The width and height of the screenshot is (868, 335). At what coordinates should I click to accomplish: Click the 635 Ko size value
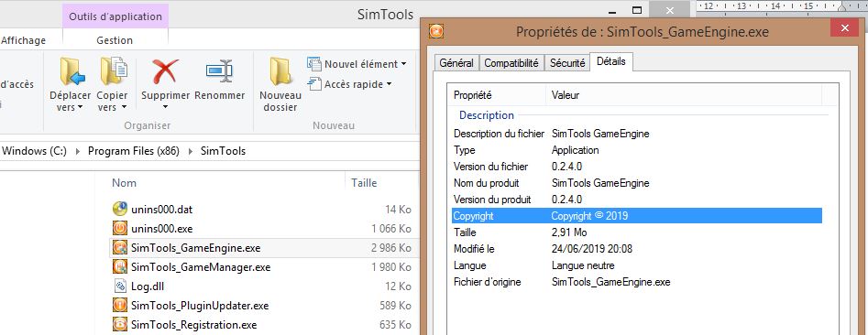[x=395, y=325]
